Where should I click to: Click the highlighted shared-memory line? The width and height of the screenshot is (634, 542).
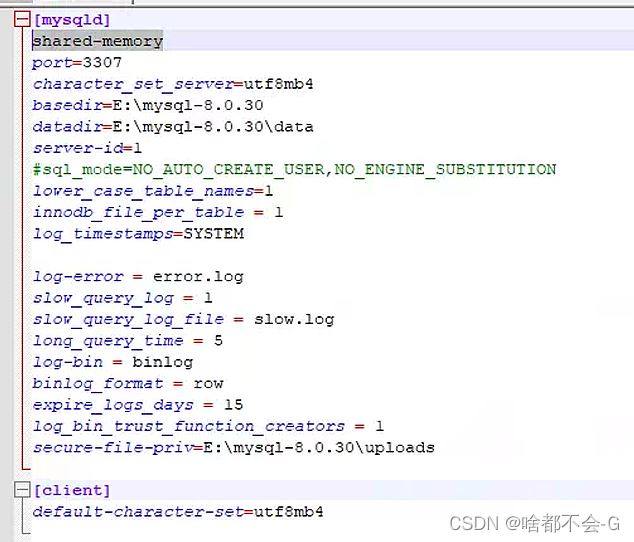97,41
